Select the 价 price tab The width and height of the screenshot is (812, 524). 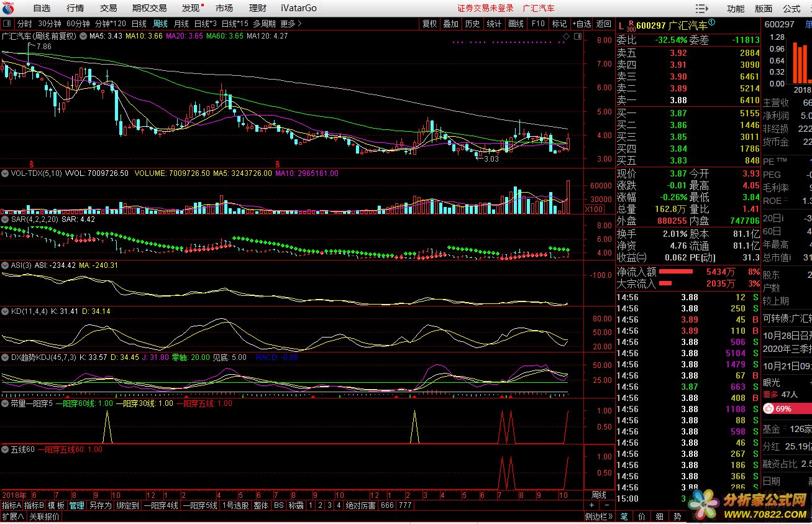[x=642, y=517]
